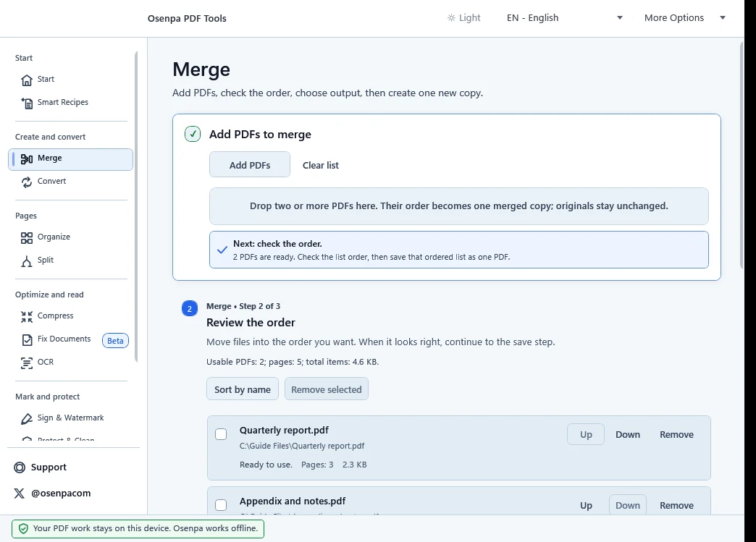This screenshot has height=542, width=756.
Task: Click the blue step 2 badge
Action: pyautogui.click(x=190, y=308)
